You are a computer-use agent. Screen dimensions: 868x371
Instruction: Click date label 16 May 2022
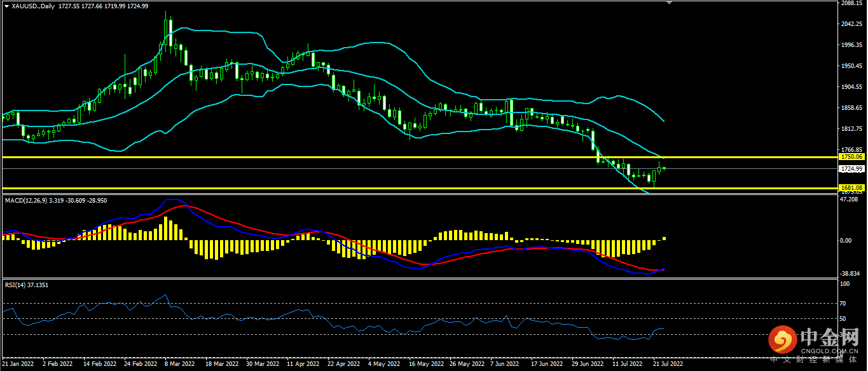425,365
